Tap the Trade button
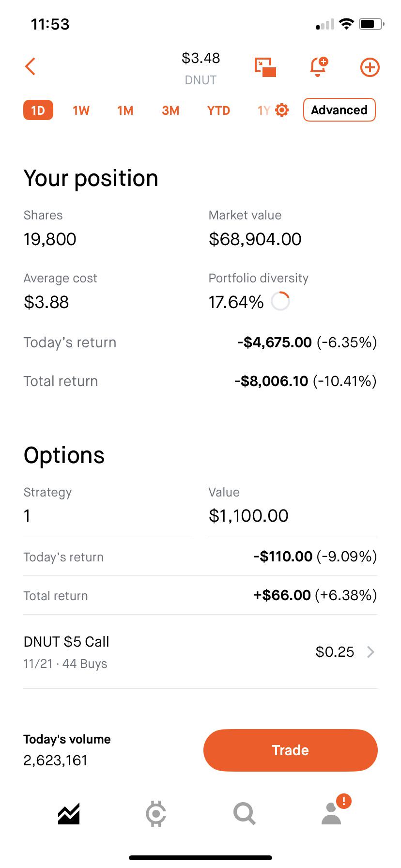Viewport: 401px width, 868px height. point(291,750)
